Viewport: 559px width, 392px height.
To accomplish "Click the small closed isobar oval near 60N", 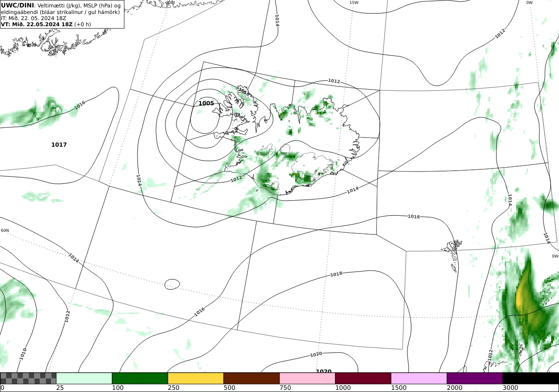I will pyautogui.click(x=172, y=284).
